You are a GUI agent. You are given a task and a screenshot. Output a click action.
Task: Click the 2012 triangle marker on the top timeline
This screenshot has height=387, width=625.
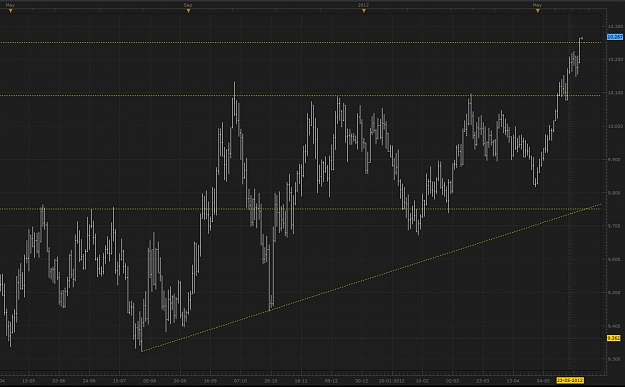point(364,11)
